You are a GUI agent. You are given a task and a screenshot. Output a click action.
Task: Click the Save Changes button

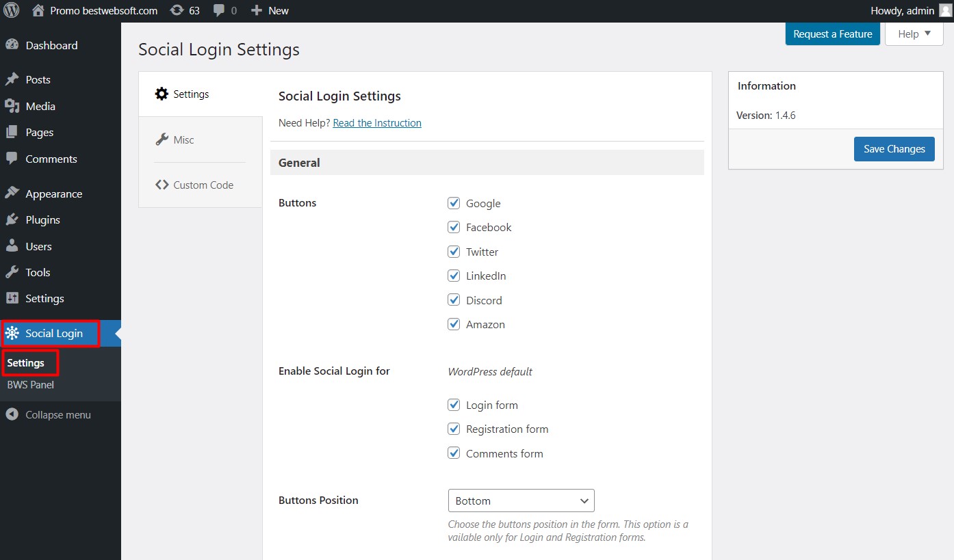[x=894, y=149]
